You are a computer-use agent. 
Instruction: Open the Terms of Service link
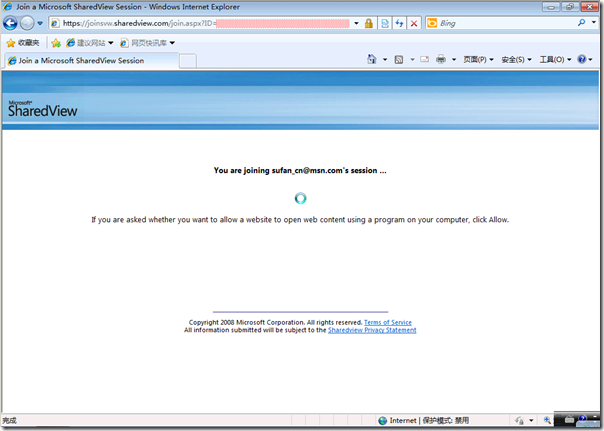click(x=388, y=322)
